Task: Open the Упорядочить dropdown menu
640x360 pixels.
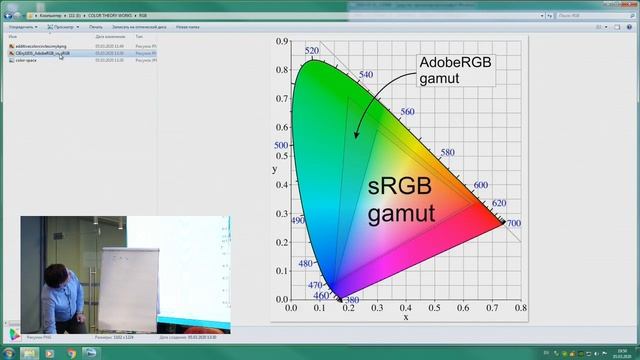Action: (23, 27)
